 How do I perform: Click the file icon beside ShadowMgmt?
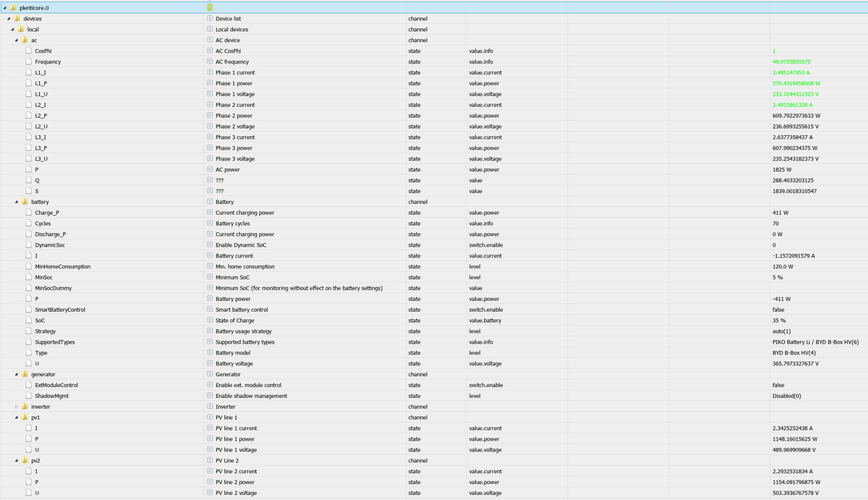(x=28, y=396)
